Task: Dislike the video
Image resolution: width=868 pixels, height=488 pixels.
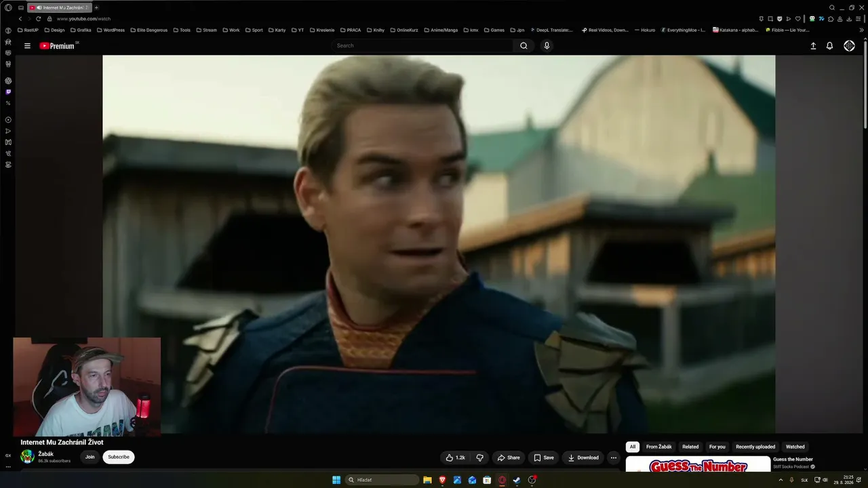Action: (479, 457)
